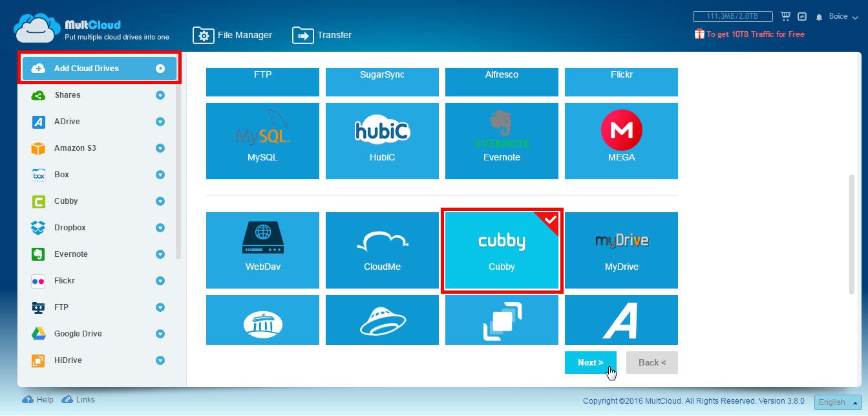Open File Manager
Screen dimensions: 868x416
click(233, 35)
